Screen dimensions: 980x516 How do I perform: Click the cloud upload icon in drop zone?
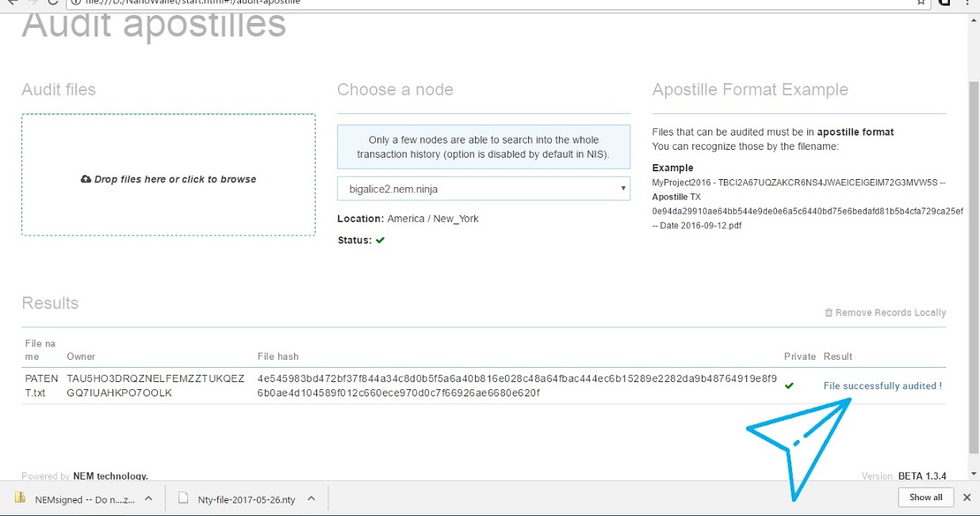tap(86, 180)
